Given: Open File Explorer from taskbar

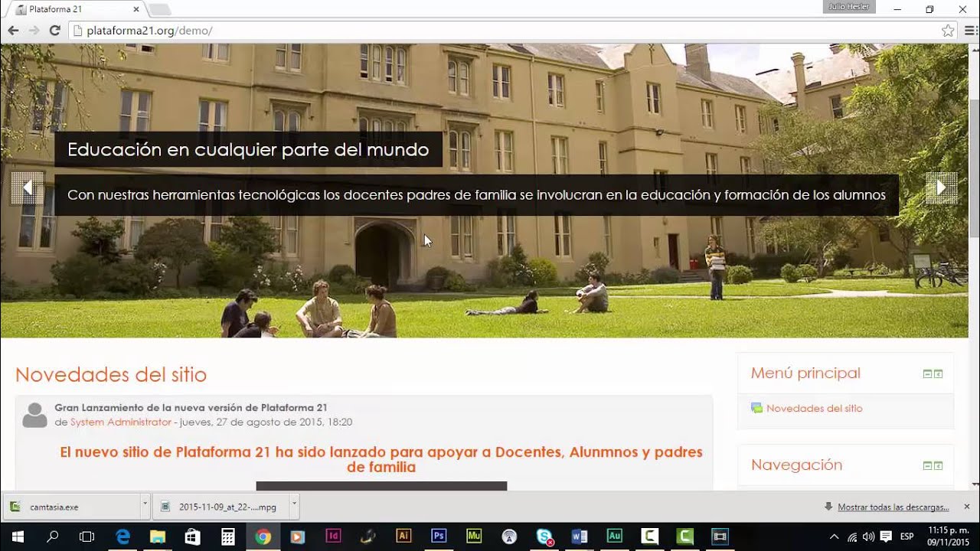Looking at the screenshot, I should point(158,536).
